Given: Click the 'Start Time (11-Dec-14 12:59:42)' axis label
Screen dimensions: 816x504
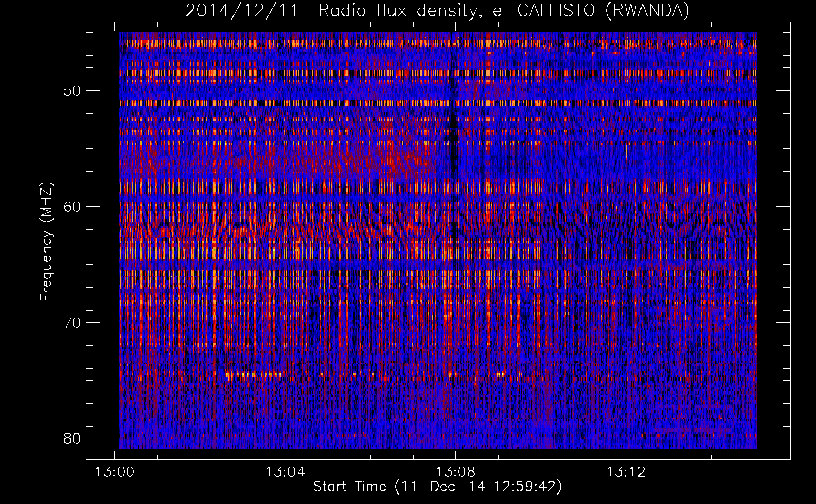Looking at the screenshot, I should [437, 487].
